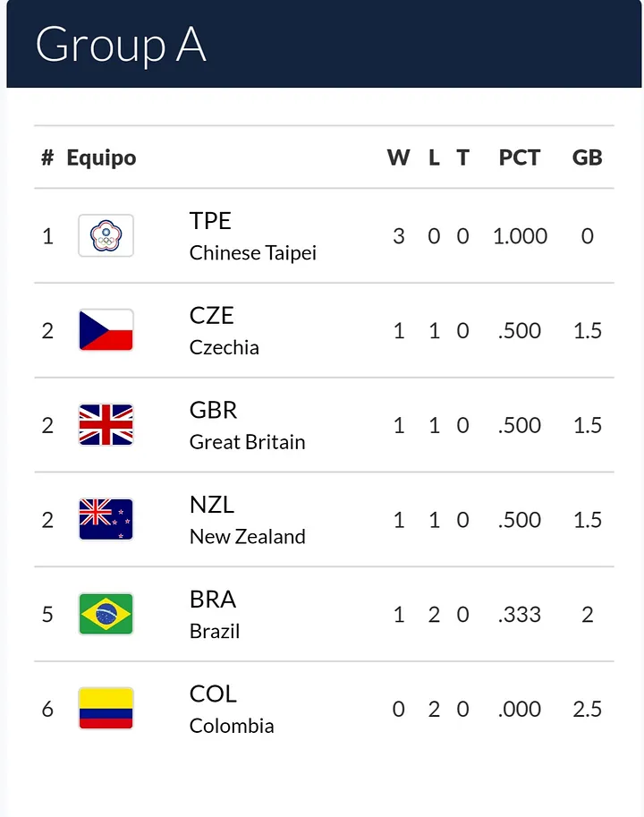Open the TPE team code
The width and height of the screenshot is (644, 817).
[x=210, y=221]
